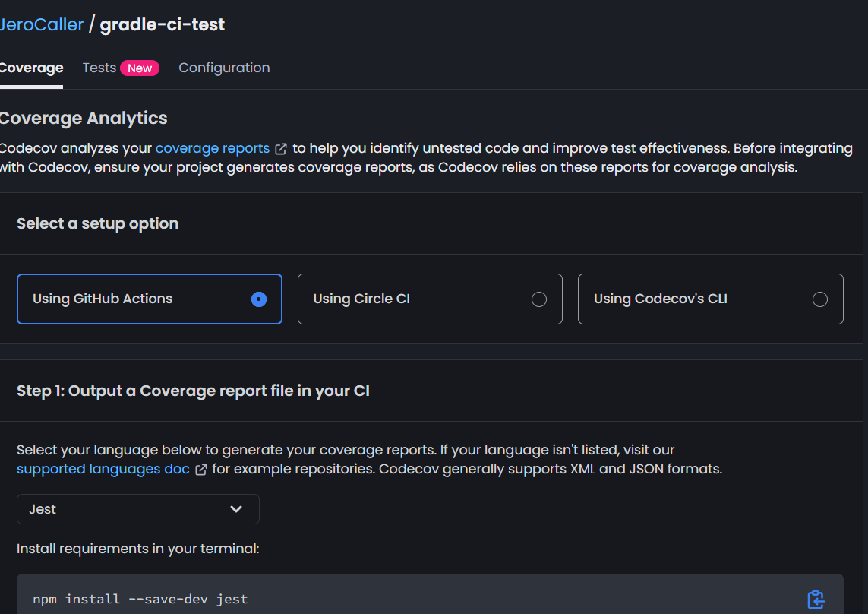Click the gradle-ci-test repository name
Viewport: 868px width, 614px height.
pyautogui.click(x=162, y=24)
